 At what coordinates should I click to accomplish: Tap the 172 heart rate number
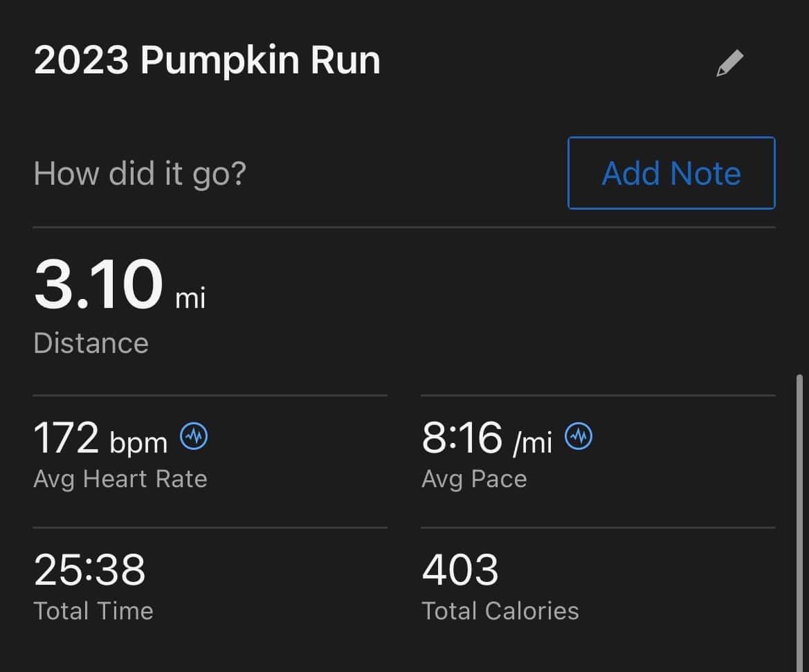(x=66, y=438)
